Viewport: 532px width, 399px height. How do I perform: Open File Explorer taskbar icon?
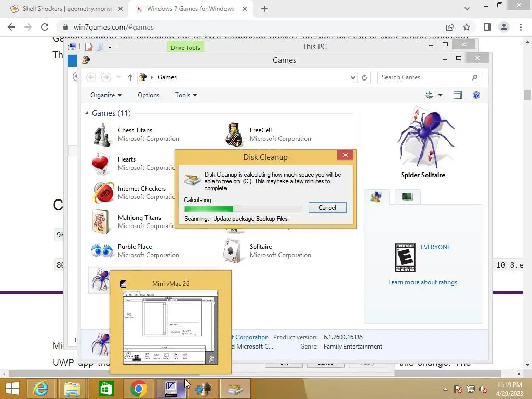click(x=72, y=389)
